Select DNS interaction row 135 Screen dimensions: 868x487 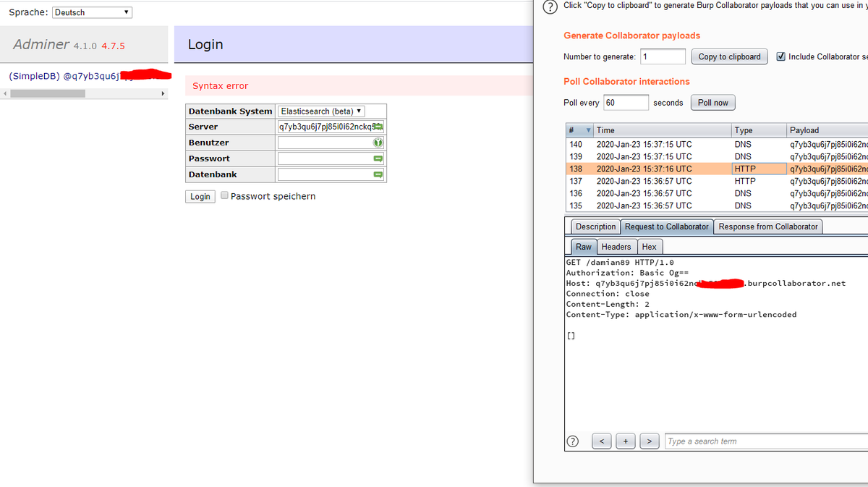coord(717,206)
